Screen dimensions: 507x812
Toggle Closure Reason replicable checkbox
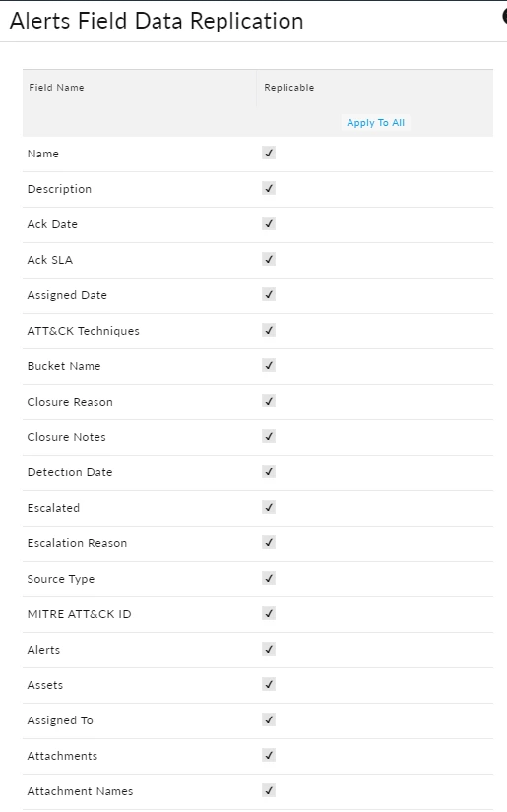click(269, 401)
